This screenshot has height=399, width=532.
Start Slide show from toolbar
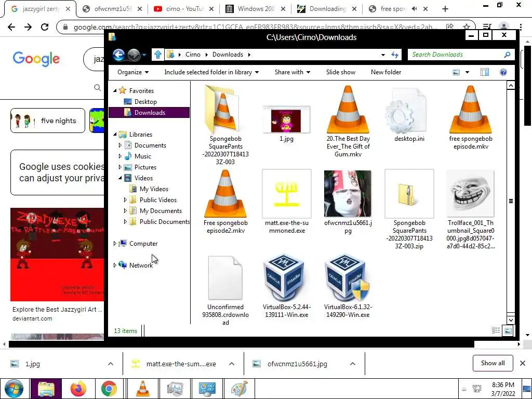pos(341,72)
